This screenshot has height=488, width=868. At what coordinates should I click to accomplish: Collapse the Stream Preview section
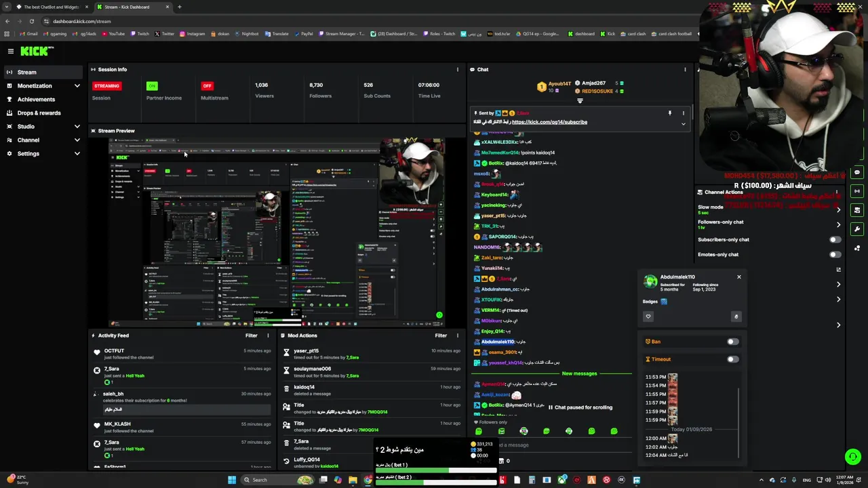94,131
